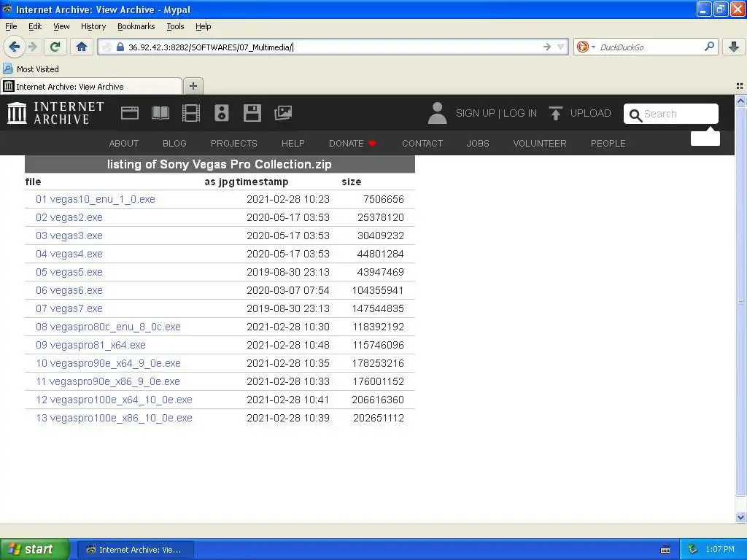Click the page scrollbar up arrow
The image size is (747, 560).
[x=740, y=101]
